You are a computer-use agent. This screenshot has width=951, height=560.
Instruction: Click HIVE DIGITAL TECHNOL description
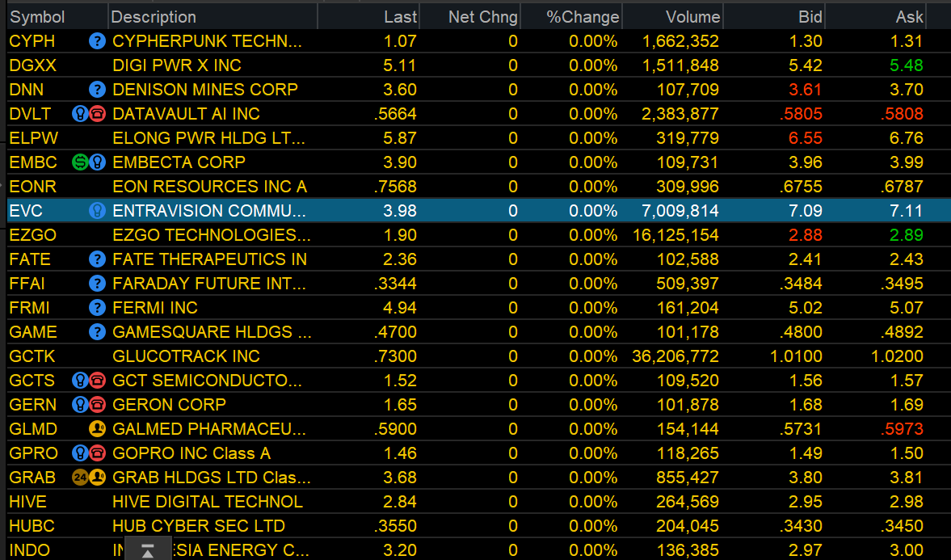coord(208,503)
